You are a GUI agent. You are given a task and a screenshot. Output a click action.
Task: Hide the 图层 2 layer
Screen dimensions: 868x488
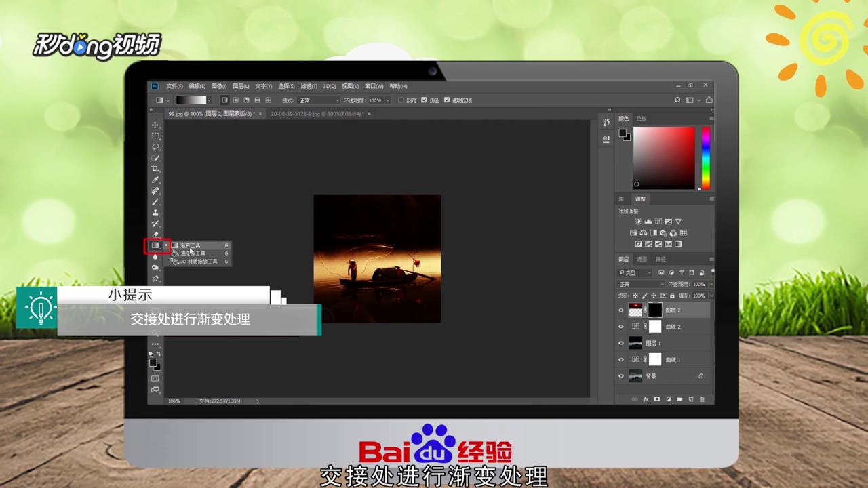[620, 310]
